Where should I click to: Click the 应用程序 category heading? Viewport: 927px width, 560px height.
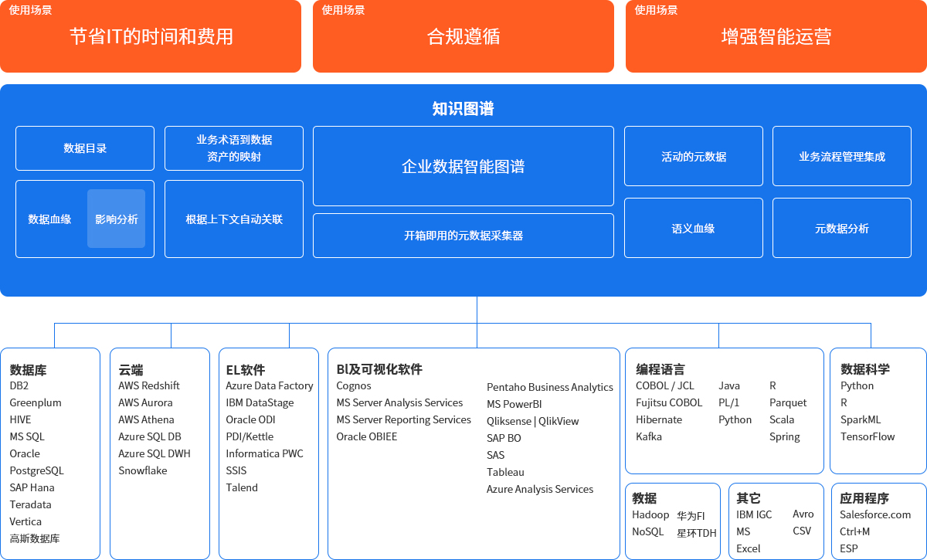[864, 498]
